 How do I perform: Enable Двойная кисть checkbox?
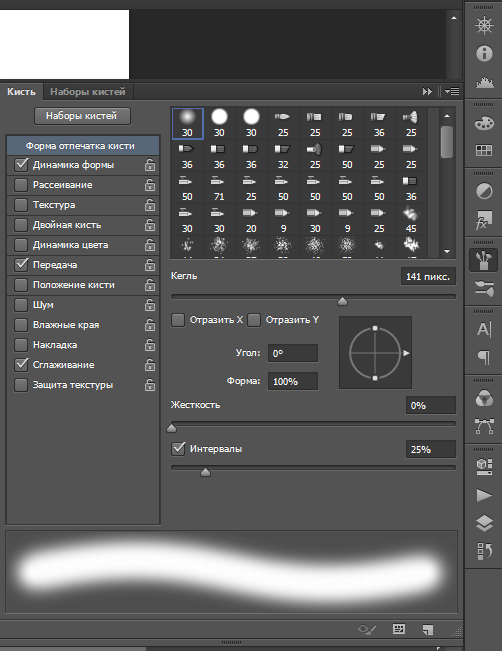[x=21, y=225]
